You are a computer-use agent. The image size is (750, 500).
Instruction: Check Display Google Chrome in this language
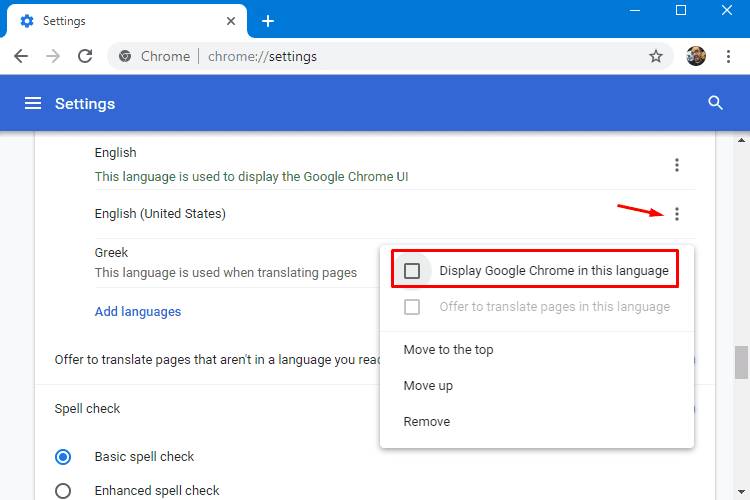coord(412,271)
